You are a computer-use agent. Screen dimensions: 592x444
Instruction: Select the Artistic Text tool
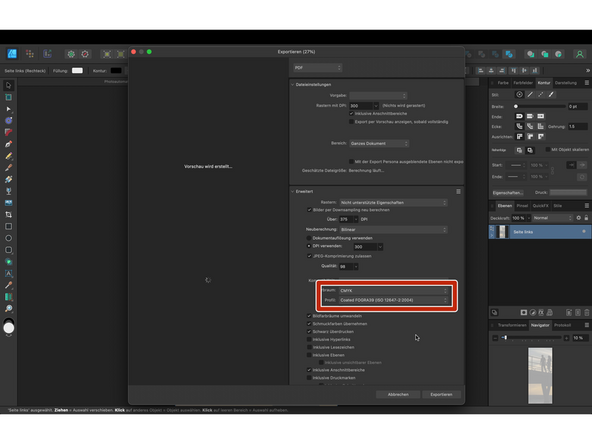(9, 273)
